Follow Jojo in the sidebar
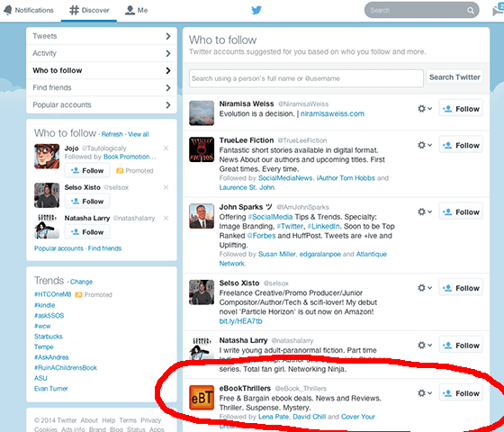 click(x=87, y=171)
